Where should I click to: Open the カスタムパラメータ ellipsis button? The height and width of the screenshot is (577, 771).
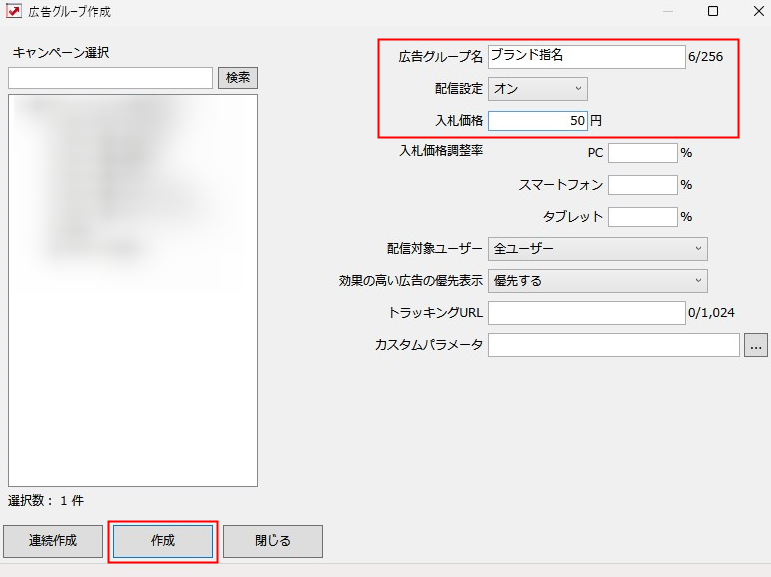pos(755,345)
